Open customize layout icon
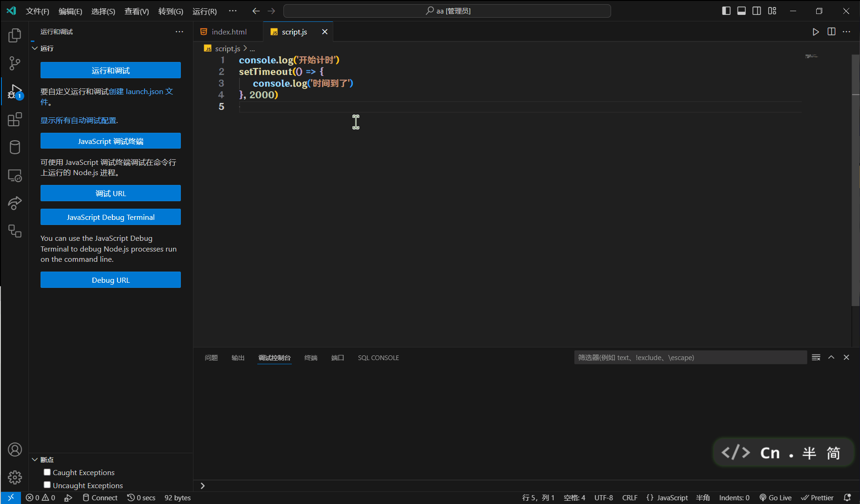 coord(772,11)
